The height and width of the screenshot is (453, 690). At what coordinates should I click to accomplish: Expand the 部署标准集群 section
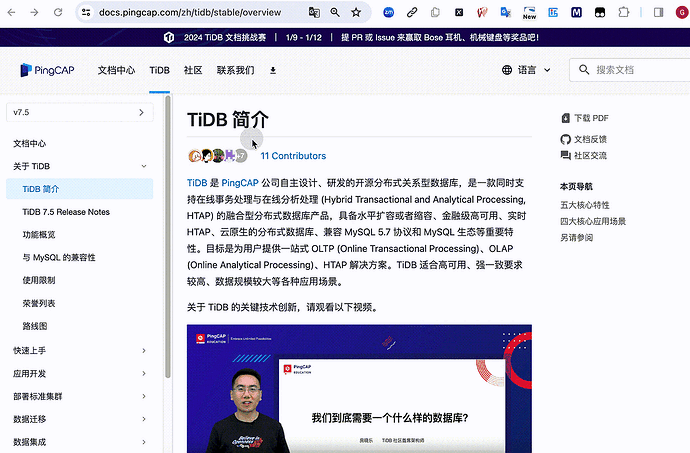(x=80, y=396)
